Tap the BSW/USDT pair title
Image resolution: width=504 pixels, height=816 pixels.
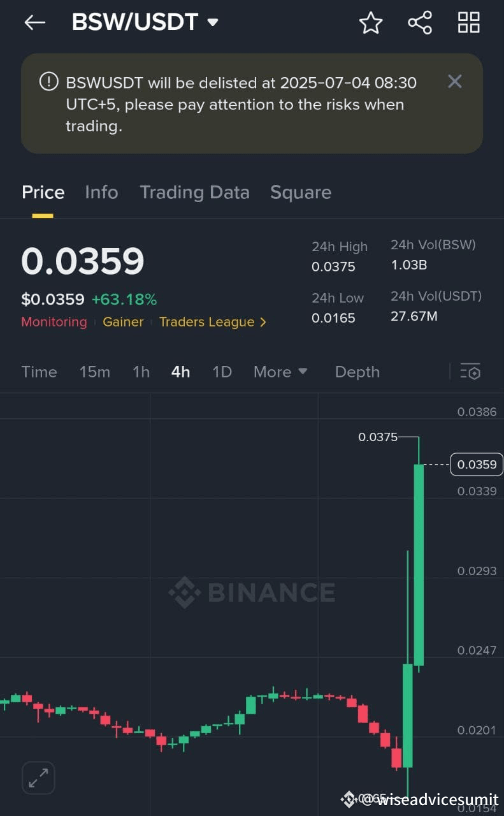135,22
